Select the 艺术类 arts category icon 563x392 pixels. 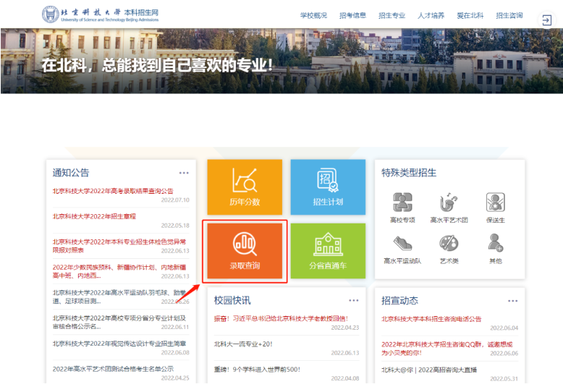click(x=449, y=247)
